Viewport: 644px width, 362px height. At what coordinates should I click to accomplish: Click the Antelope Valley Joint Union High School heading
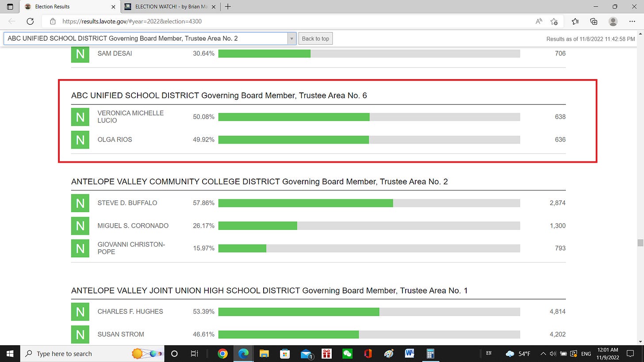[x=269, y=290]
